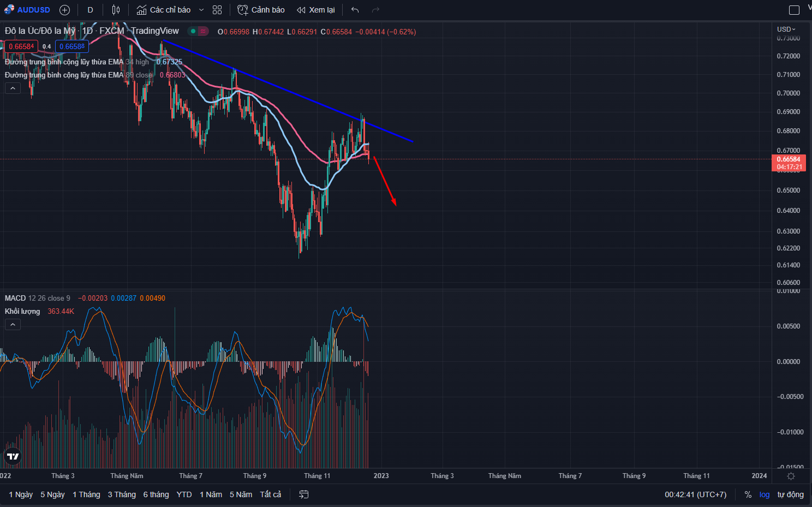Expand the indicators favorites dropdown arrow
Screen dimensions: 812x507
coord(201,10)
